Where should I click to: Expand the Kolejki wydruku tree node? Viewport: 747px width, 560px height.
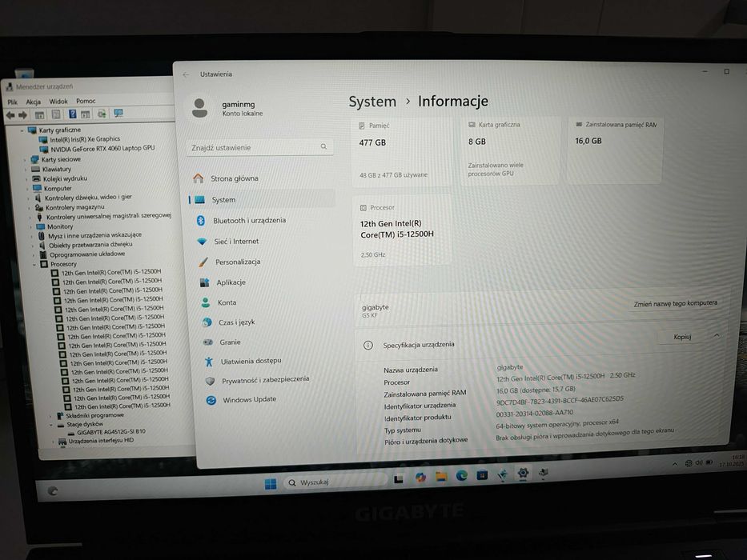[x=26, y=179]
